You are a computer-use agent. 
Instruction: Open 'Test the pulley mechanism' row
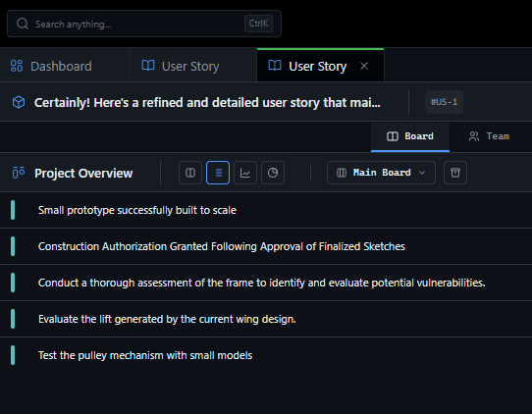[x=266, y=355]
